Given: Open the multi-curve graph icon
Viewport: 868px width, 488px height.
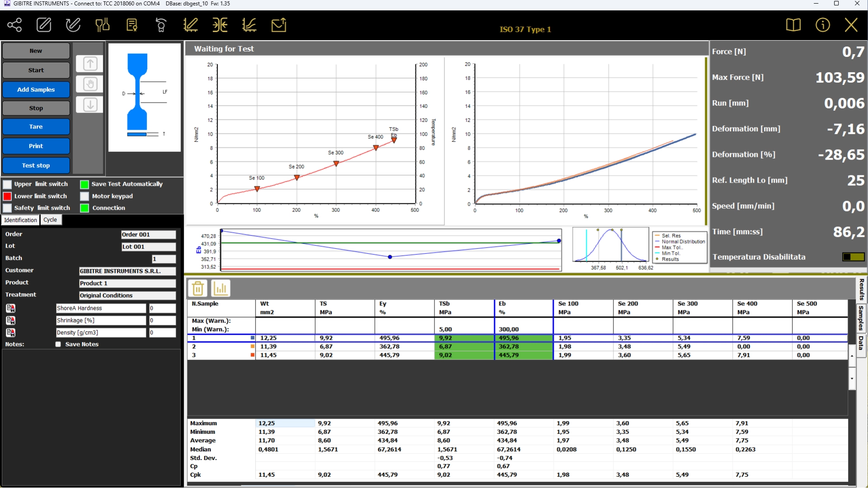Looking at the screenshot, I should click(249, 25).
